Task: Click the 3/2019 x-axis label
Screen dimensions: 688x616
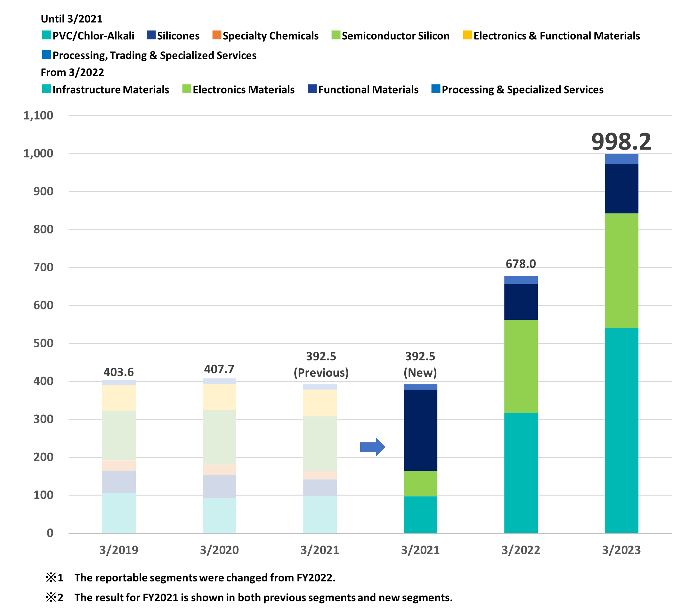Action: tap(119, 550)
